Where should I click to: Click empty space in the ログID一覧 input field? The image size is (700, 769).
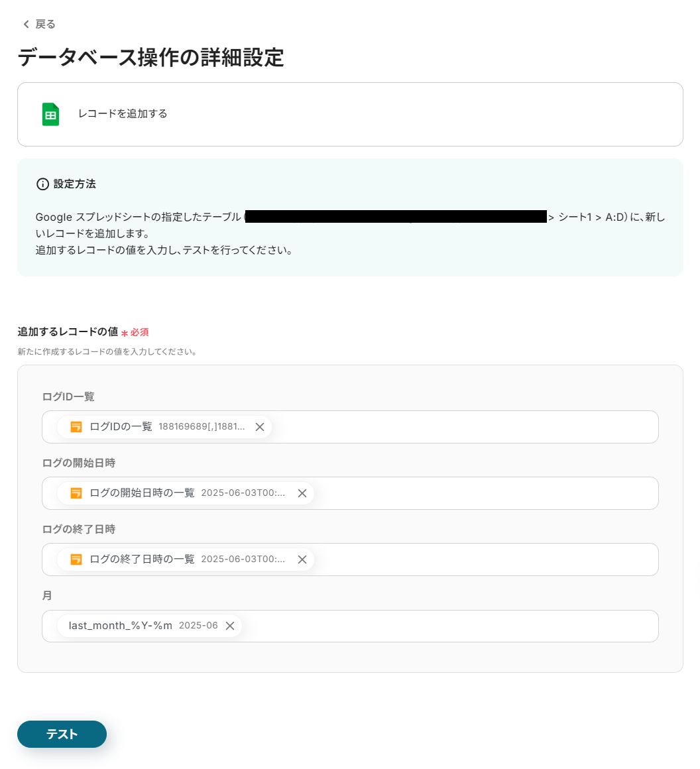click(464, 427)
